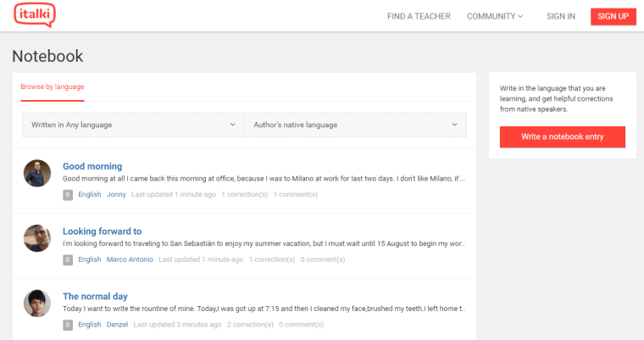Select the Browse by language tab
644x340 pixels.
53,86
